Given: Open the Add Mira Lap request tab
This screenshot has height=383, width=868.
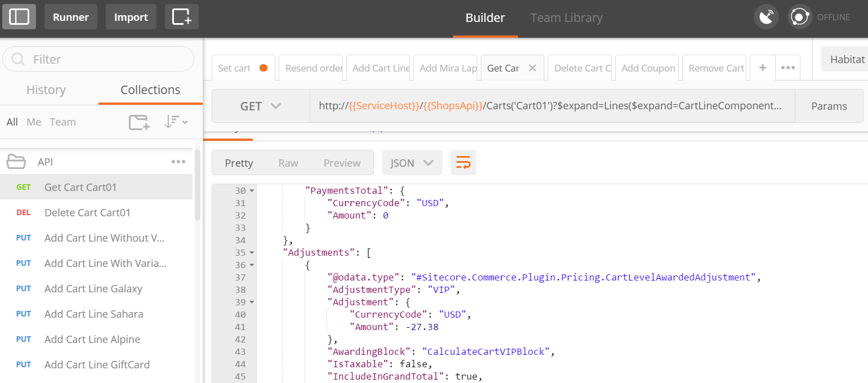Looking at the screenshot, I should coord(445,68).
